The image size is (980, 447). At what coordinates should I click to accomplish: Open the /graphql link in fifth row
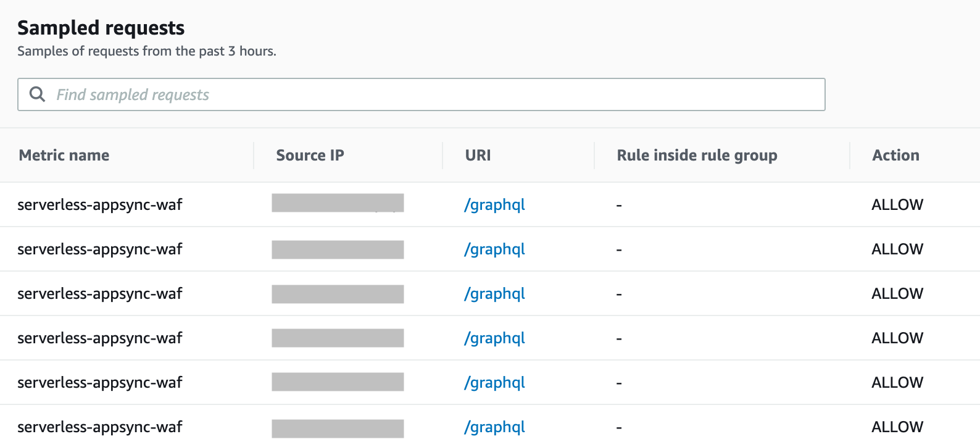[494, 383]
